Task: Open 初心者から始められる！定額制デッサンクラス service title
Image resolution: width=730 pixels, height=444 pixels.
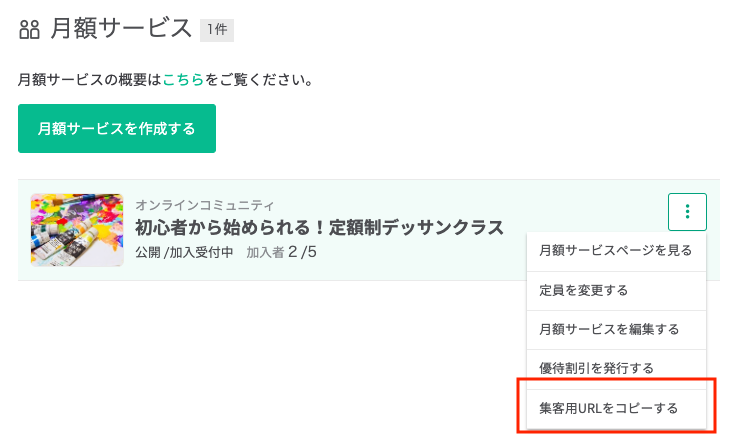Action: click(x=319, y=228)
